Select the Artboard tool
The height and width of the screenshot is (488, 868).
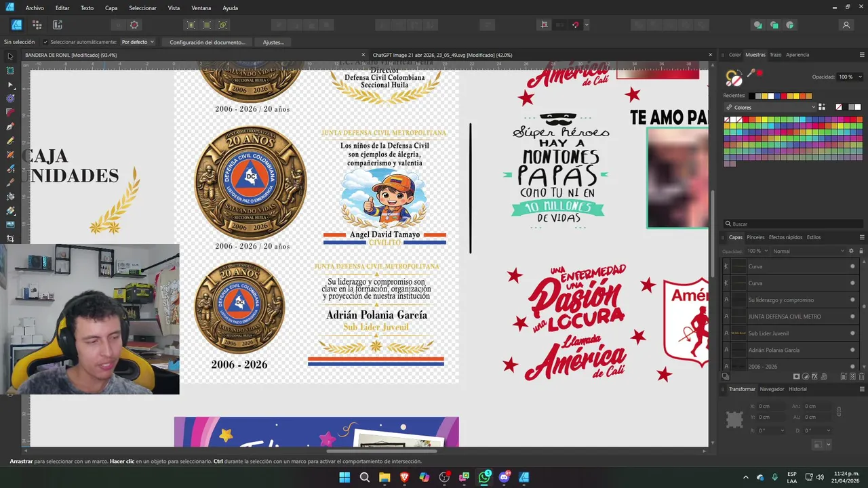click(10, 70)
